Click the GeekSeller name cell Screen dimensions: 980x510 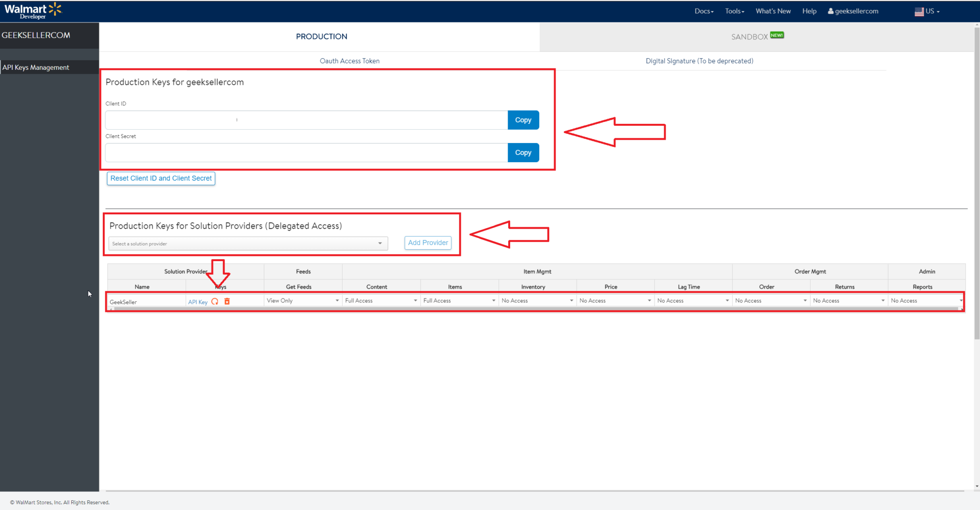(146, 302)
